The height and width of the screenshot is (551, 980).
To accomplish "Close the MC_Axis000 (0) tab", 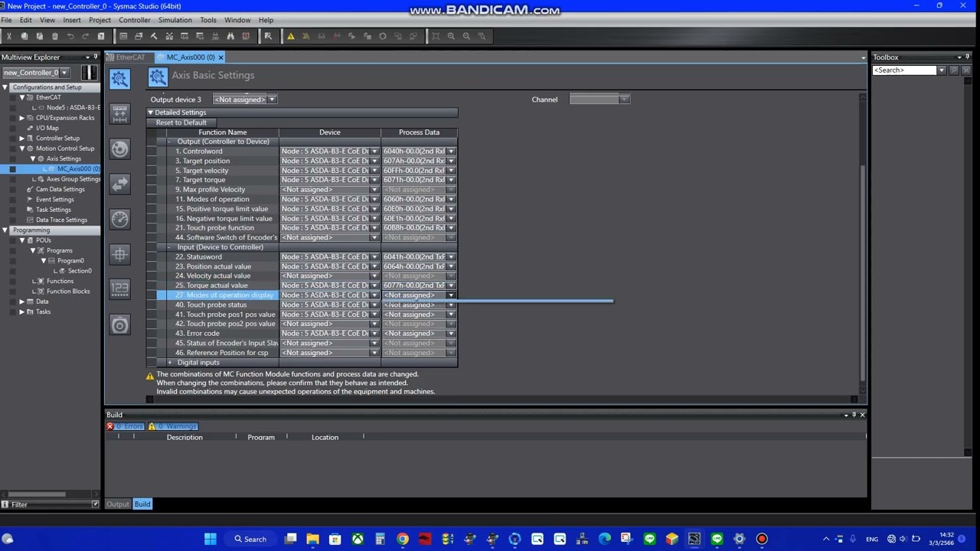I will (x=220, y=57).
